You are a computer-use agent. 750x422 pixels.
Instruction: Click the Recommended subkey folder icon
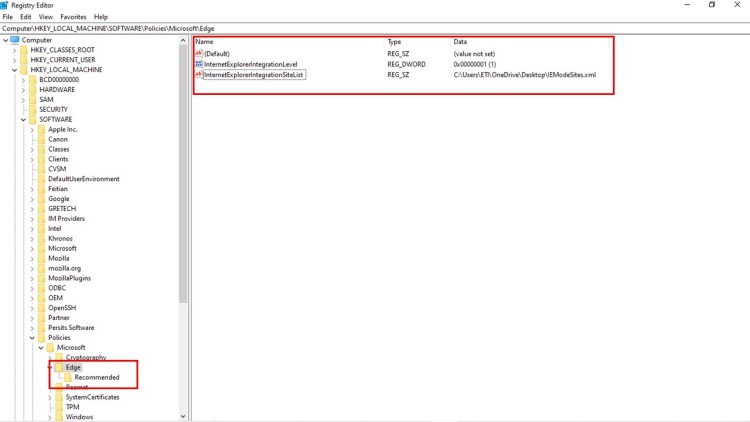67,377
